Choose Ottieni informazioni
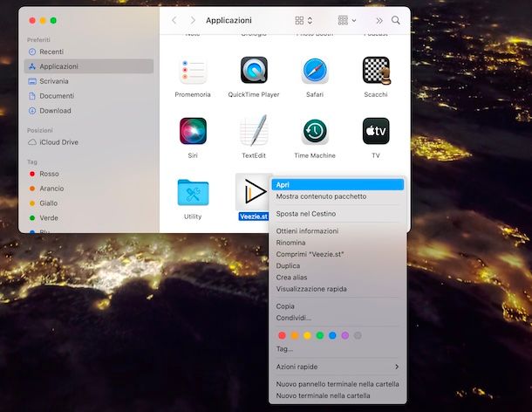This screenshot has width=532, height=412. point(338,231)
